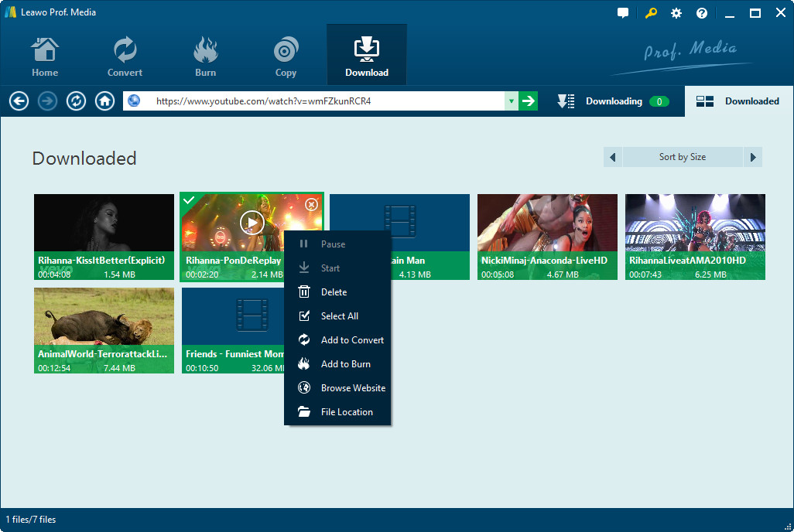Switch to previous sort option
The width and height of the screenshot is (794, 532).
tap(613, 157)
